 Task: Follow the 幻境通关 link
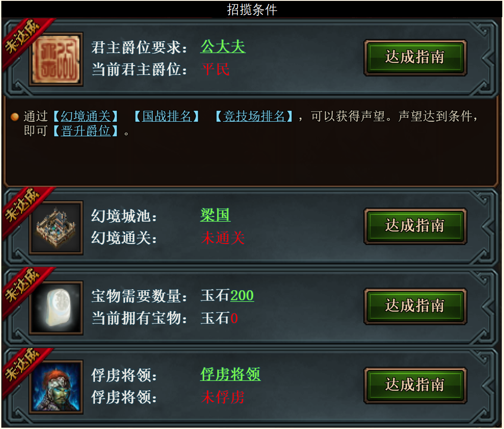(86, 116)
